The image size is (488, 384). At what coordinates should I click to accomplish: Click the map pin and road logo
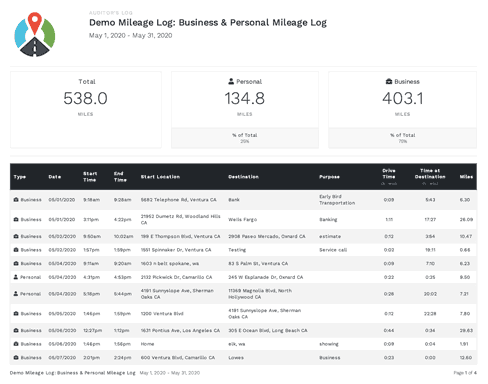click(35, 34)
